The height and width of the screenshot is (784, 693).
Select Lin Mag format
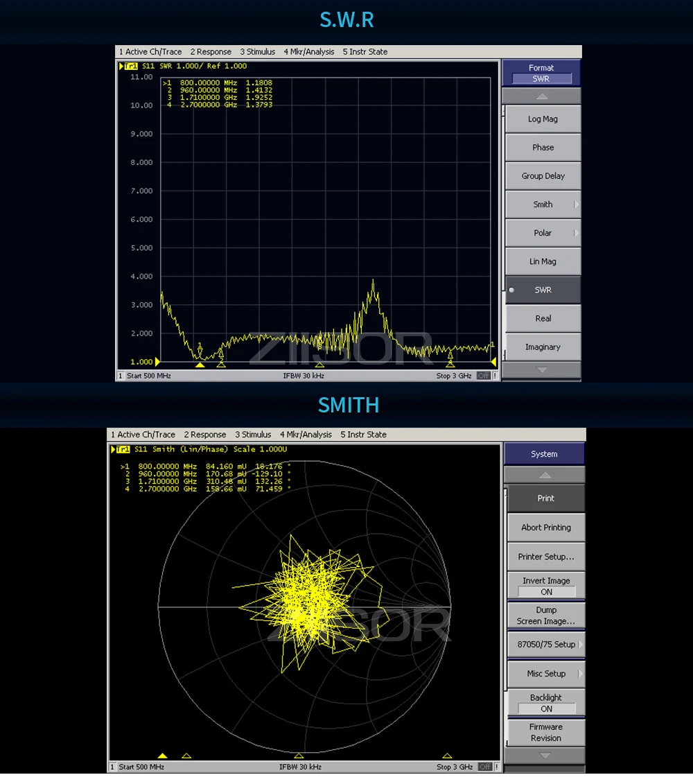543,261
